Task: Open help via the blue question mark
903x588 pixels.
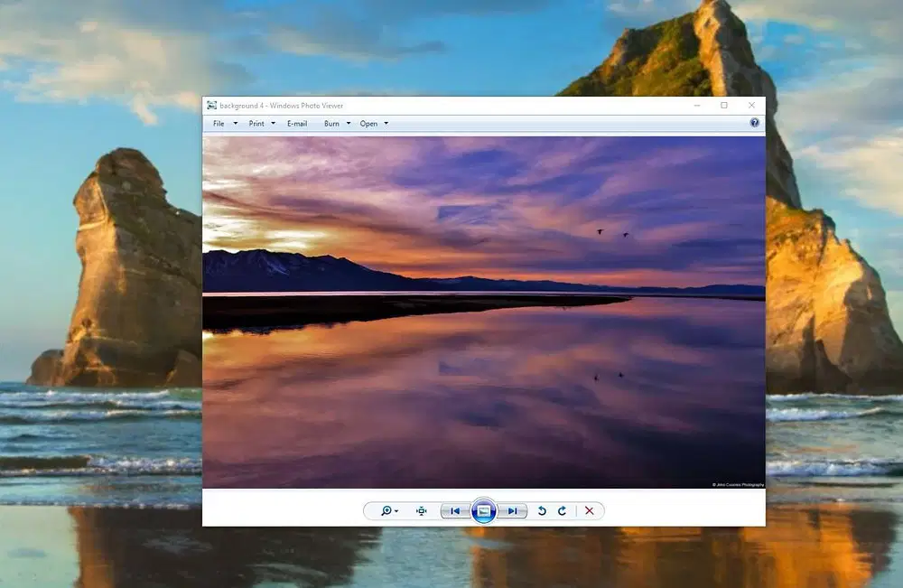Action: click(x=754, y=123)
